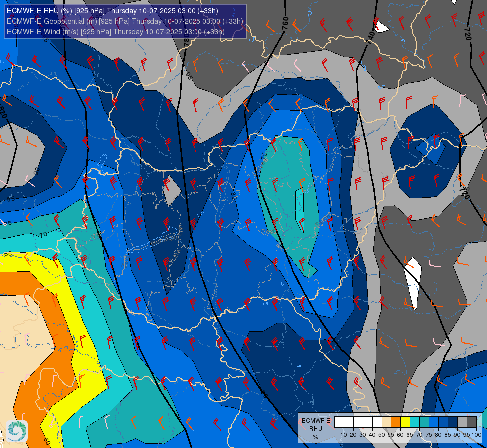Pick the cyan 65–70 legend swatch

(415, 422)
